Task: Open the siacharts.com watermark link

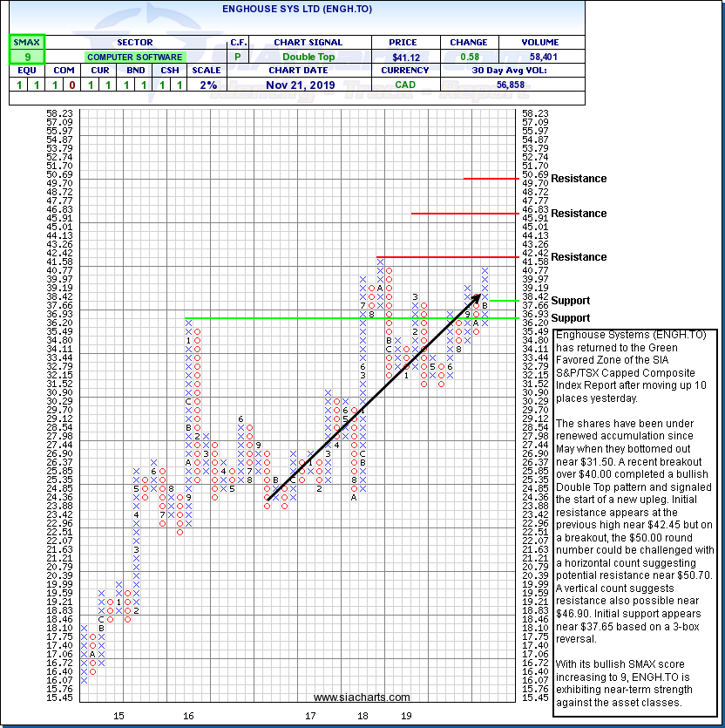Action: click(x=362, y=697)
